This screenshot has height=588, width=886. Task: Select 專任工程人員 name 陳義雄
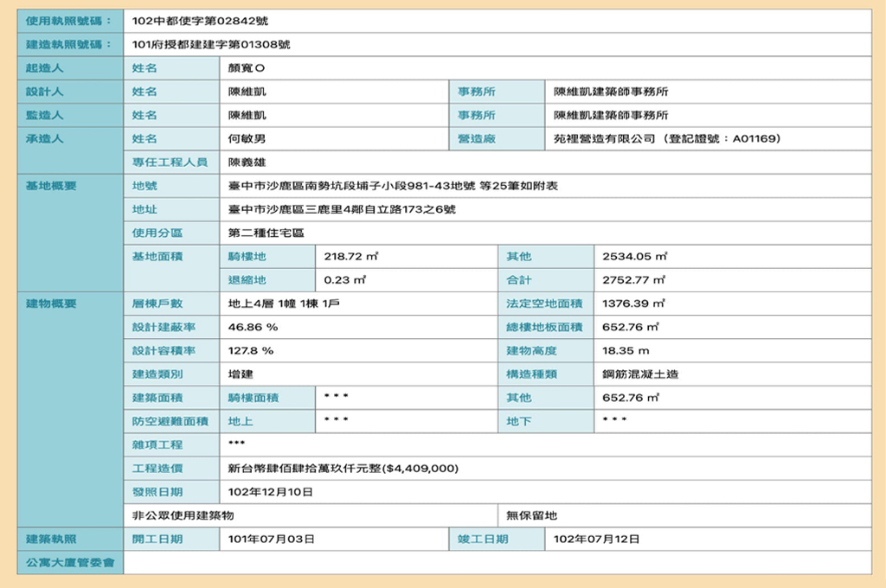(x=247, y=162)
